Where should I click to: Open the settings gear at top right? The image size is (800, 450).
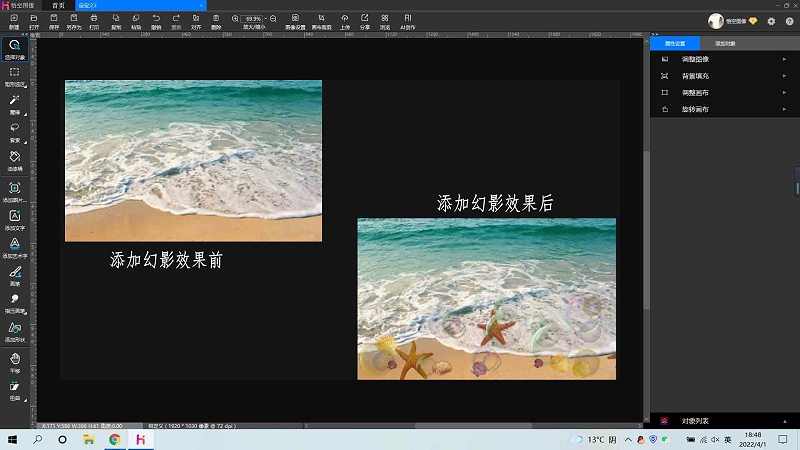pos(771,21)
